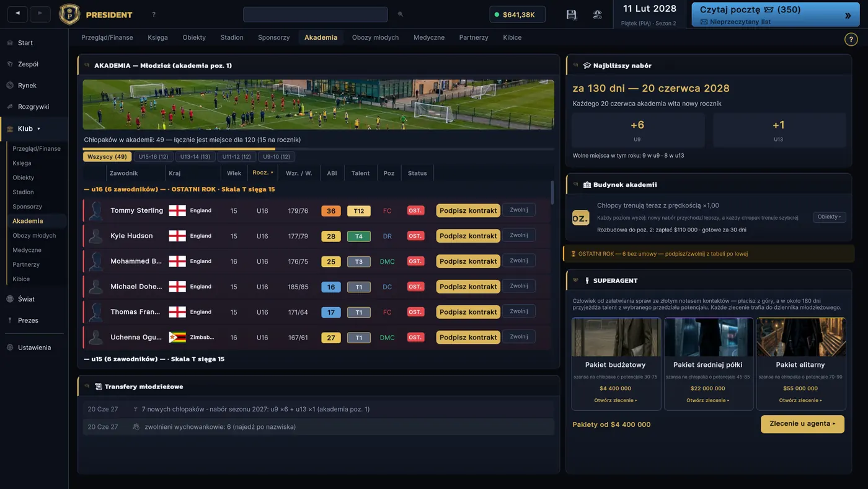
Task: Filter by U9-10 (12) group
Action: click(277, 157)
